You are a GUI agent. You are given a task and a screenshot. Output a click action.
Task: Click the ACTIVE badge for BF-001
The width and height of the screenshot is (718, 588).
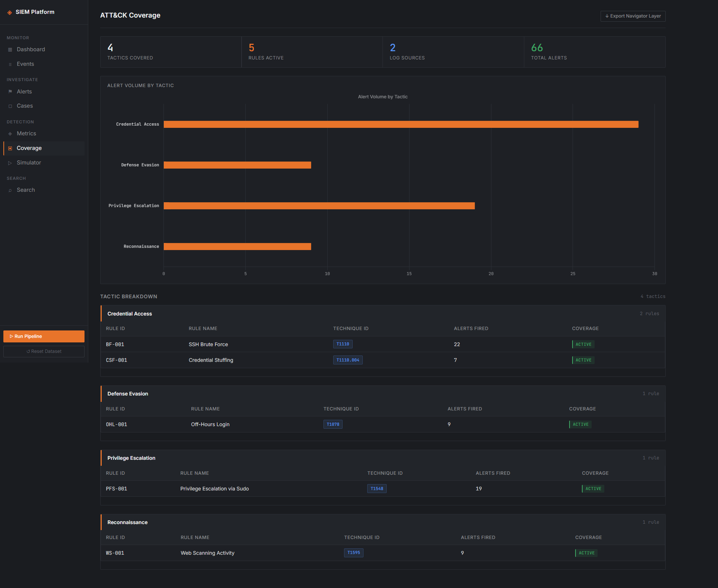click(583, 344)
